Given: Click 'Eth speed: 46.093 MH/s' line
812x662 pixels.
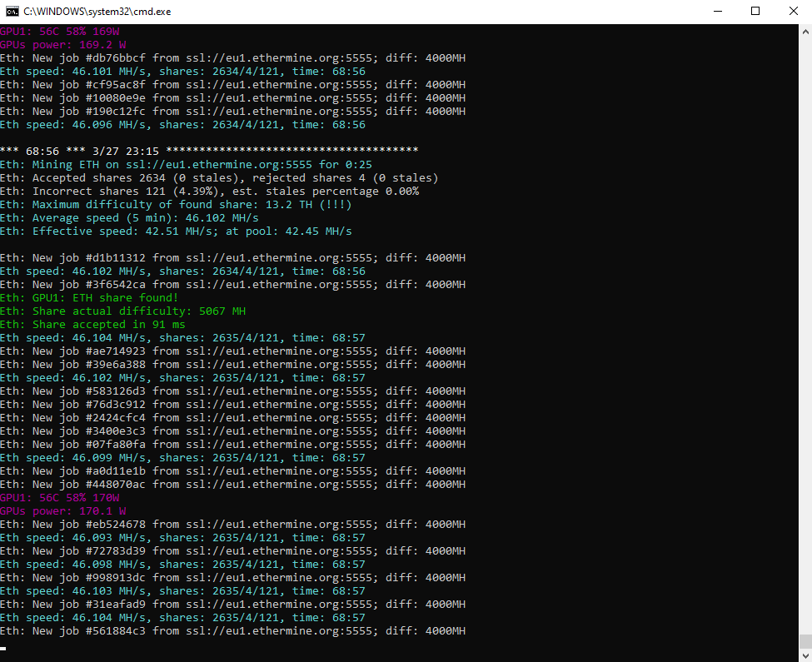Looking at the screenshot, I should tap(182, 538).
